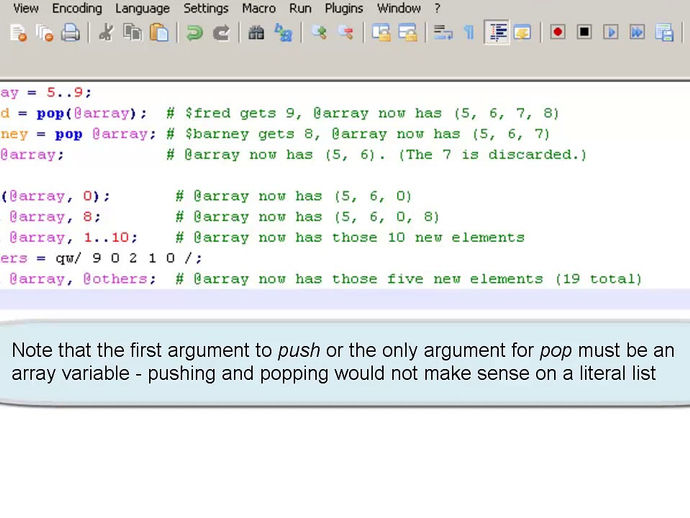Click comment '(19 total)'
The image size is (690, 518).
pos(598,279)
